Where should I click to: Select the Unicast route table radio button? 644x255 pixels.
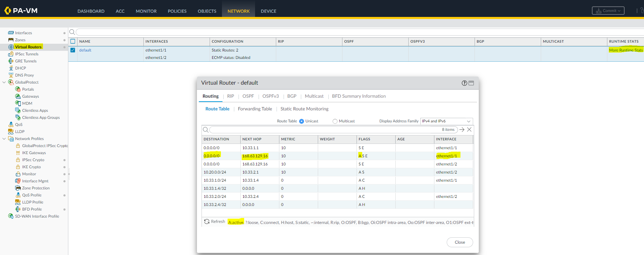[302, 121]
